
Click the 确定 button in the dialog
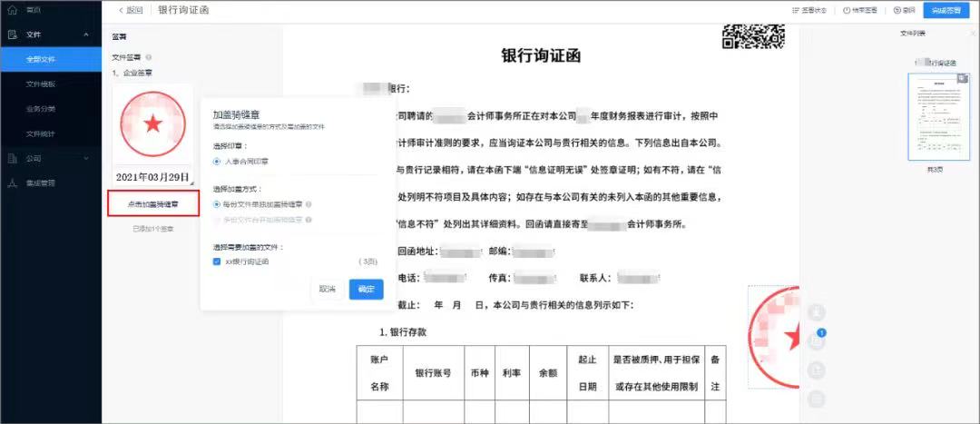click(x=366, y=289)
